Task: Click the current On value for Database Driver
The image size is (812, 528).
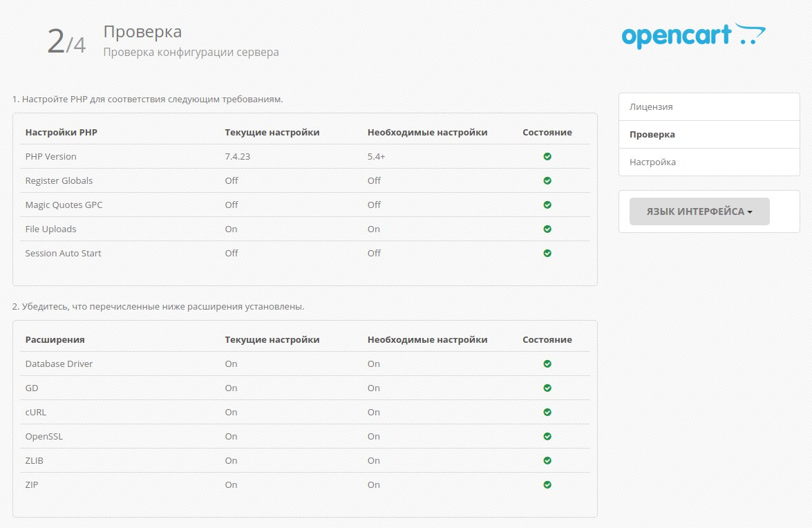Action: [231, 364]
